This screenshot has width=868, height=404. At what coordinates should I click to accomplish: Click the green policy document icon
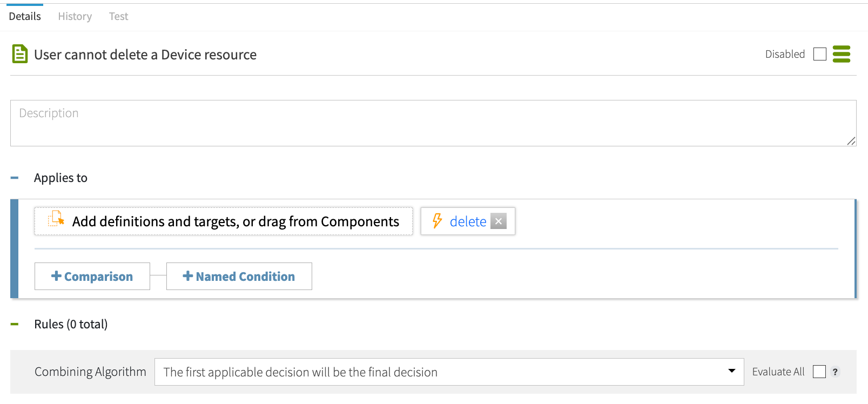[x=19, y=54]
